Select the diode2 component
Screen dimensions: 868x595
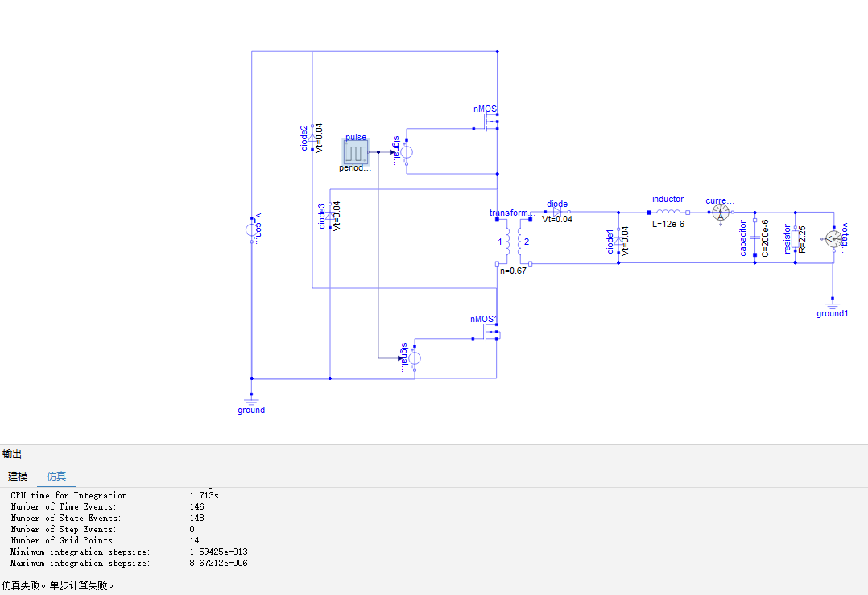pyautogui.click(x=312, y=137)
